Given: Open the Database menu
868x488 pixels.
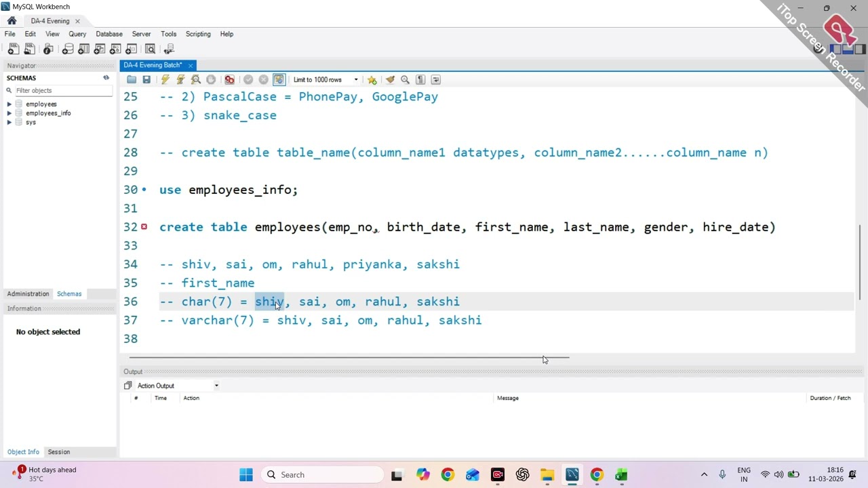Looking at the screenshot, I should pos(109,34).
